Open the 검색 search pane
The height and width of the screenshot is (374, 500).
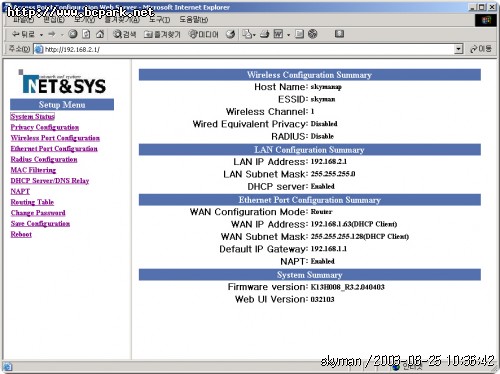(124, 34)
